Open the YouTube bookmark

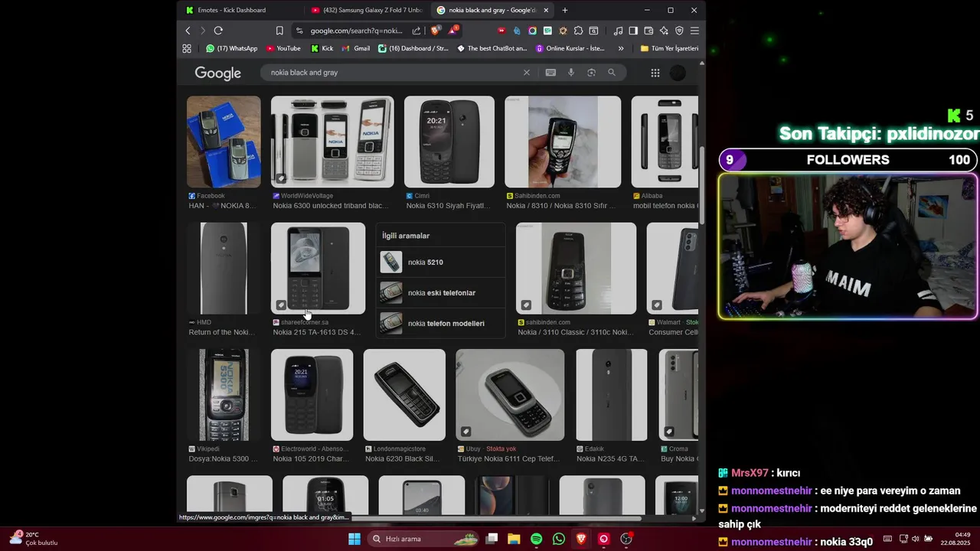(x=283, y=48)
